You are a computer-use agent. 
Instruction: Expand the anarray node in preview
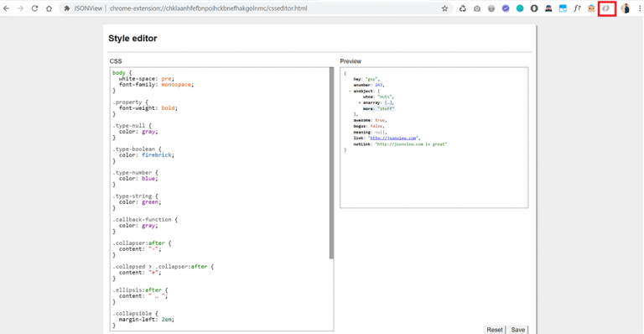(x=360, y=102)
